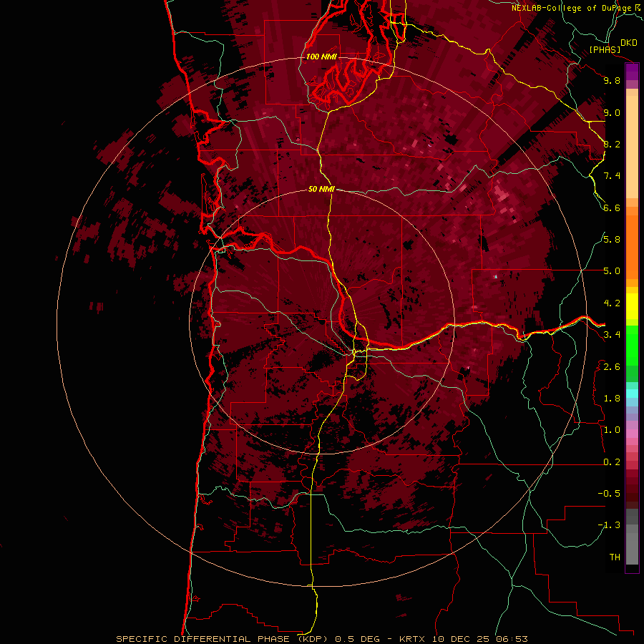Click the KRTX station identifier

click(412, 639)
